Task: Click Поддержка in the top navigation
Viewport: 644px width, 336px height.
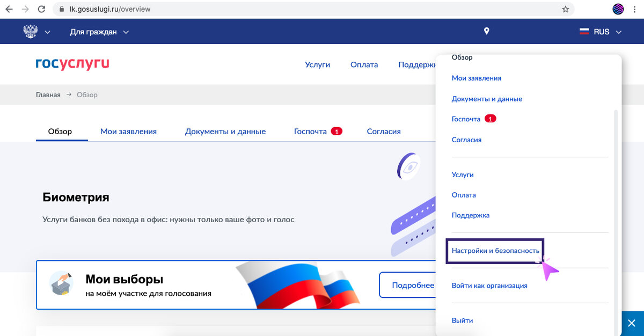Action: pyautogui.click(x=417, y=64)
